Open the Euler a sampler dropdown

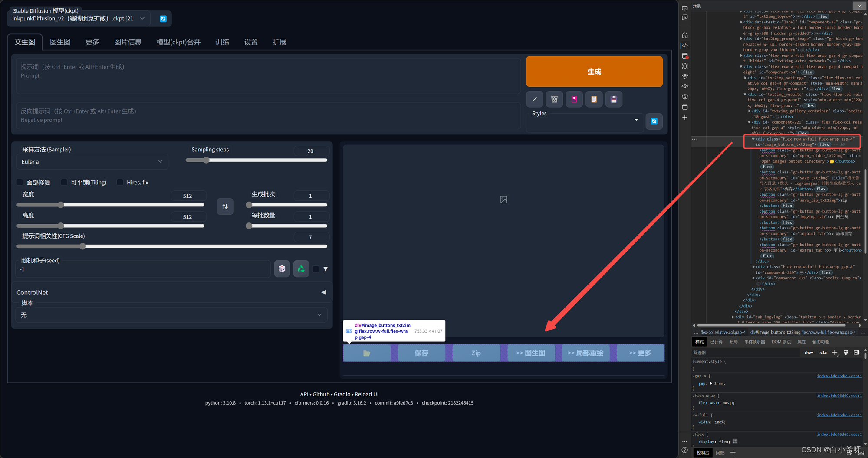pos(92,162)
